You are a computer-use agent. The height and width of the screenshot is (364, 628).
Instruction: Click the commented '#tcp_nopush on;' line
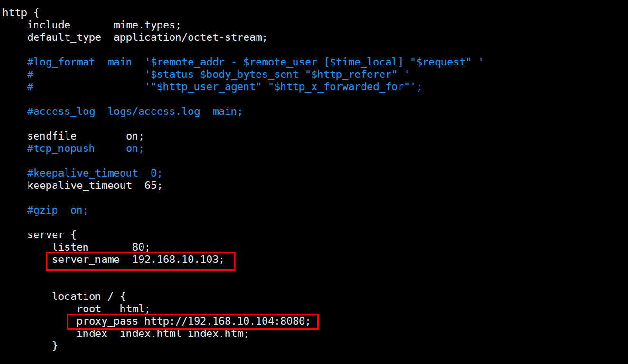[x=86, y=149]
